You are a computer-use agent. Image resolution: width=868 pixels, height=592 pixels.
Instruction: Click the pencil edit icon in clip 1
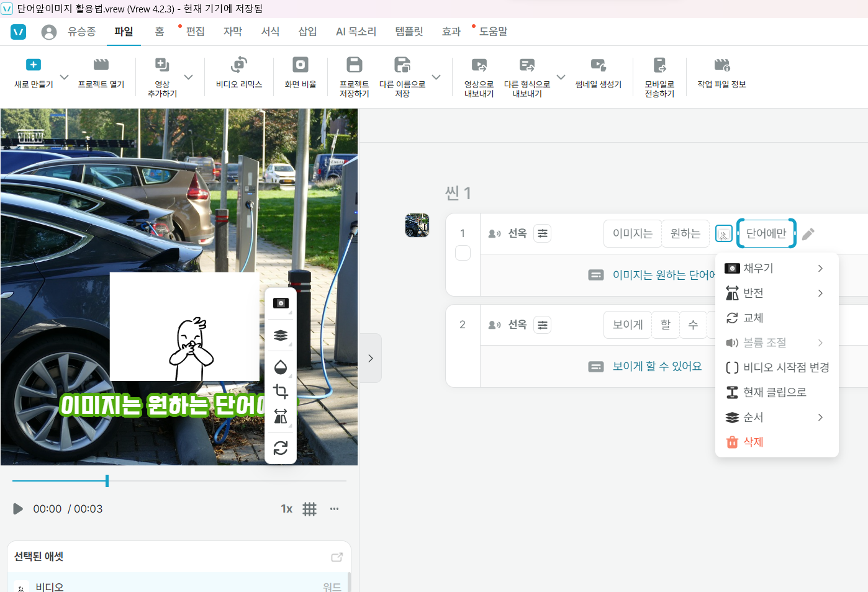[x=808, y=234]
